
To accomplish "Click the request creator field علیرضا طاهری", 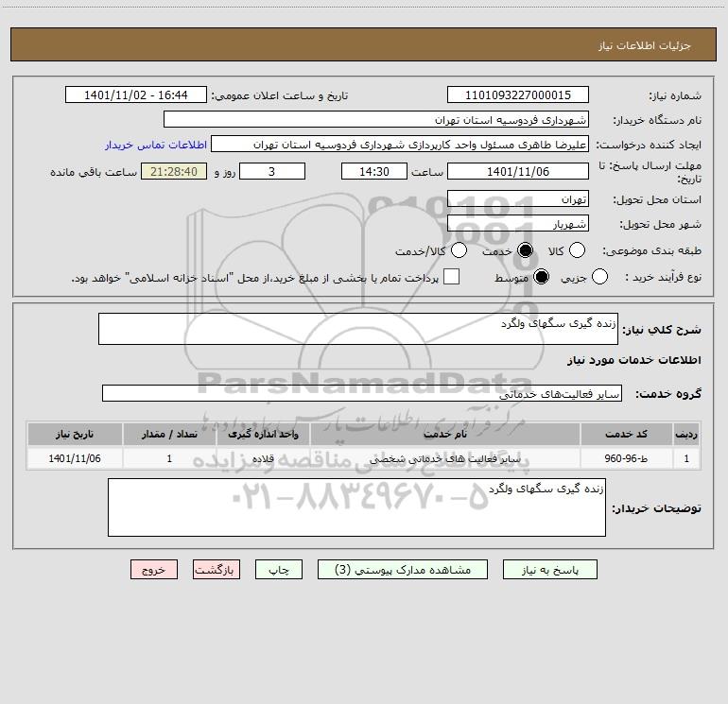I will (x=400, y=144).
